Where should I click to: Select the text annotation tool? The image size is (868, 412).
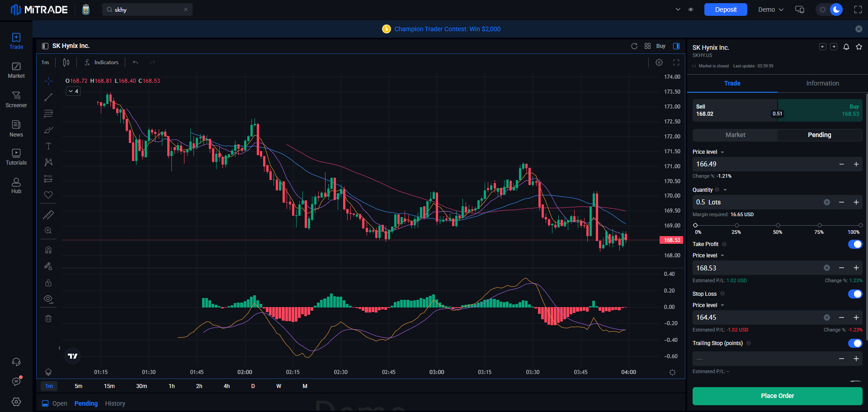click(48, 146)
